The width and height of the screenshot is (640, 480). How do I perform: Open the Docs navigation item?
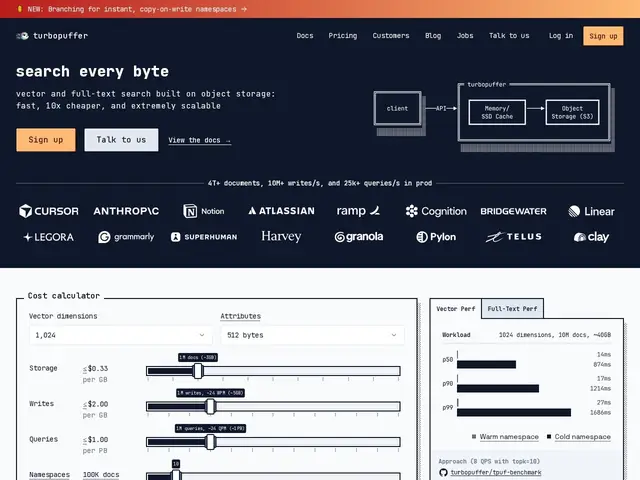pos(305,36)
